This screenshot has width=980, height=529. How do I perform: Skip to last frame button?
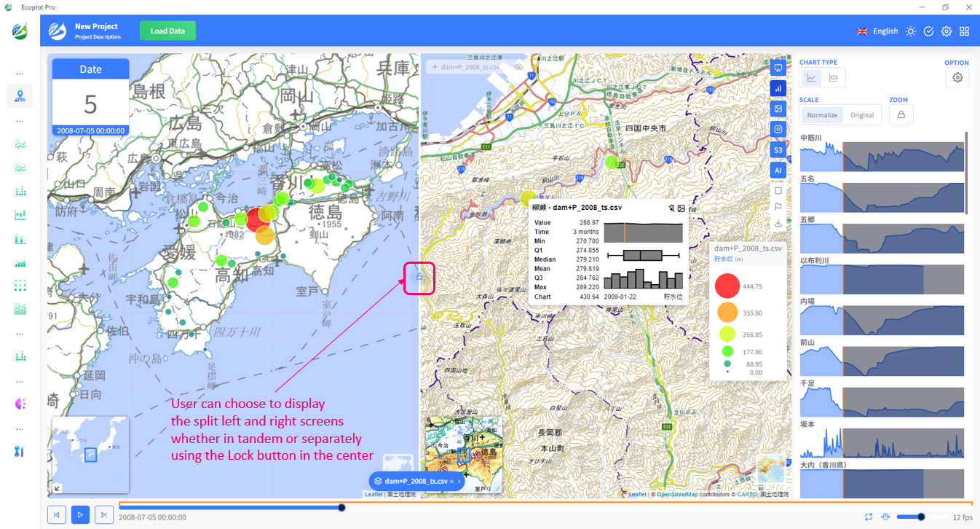click(x=104, y=514)
